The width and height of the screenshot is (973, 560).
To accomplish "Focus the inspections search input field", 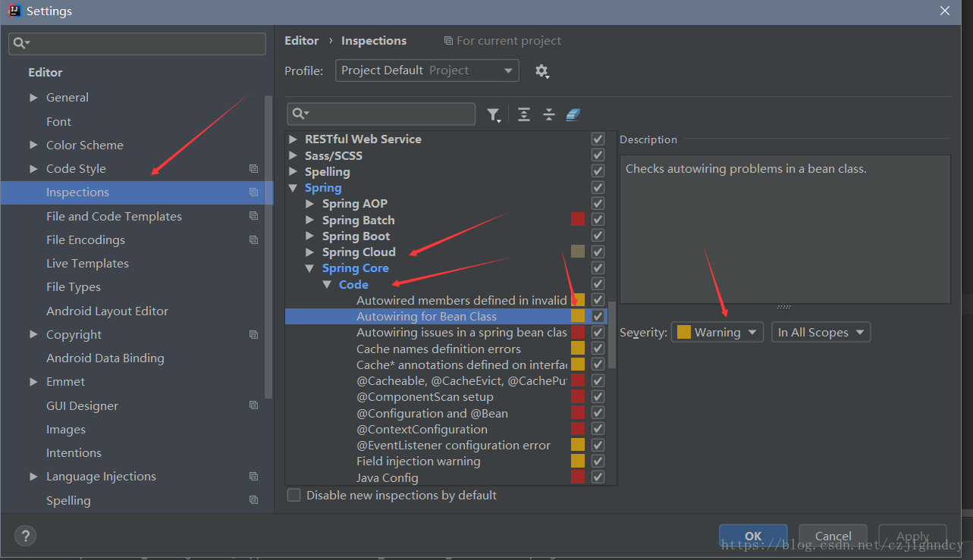I will 381,114.
